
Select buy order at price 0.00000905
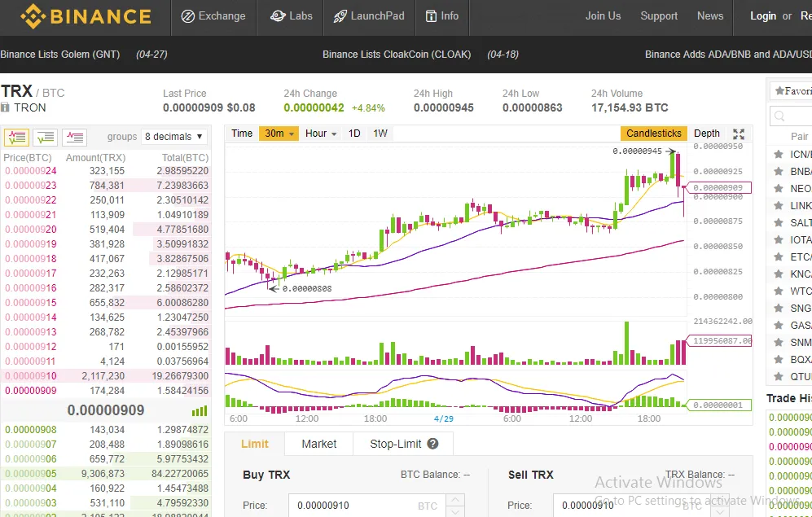click(106, 474)
